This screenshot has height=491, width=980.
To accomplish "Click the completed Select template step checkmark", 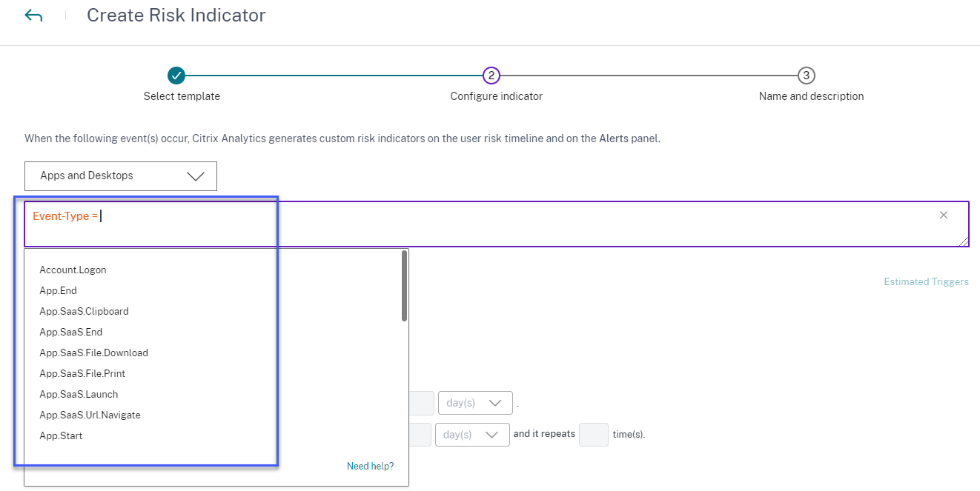I will click(176, 76).
